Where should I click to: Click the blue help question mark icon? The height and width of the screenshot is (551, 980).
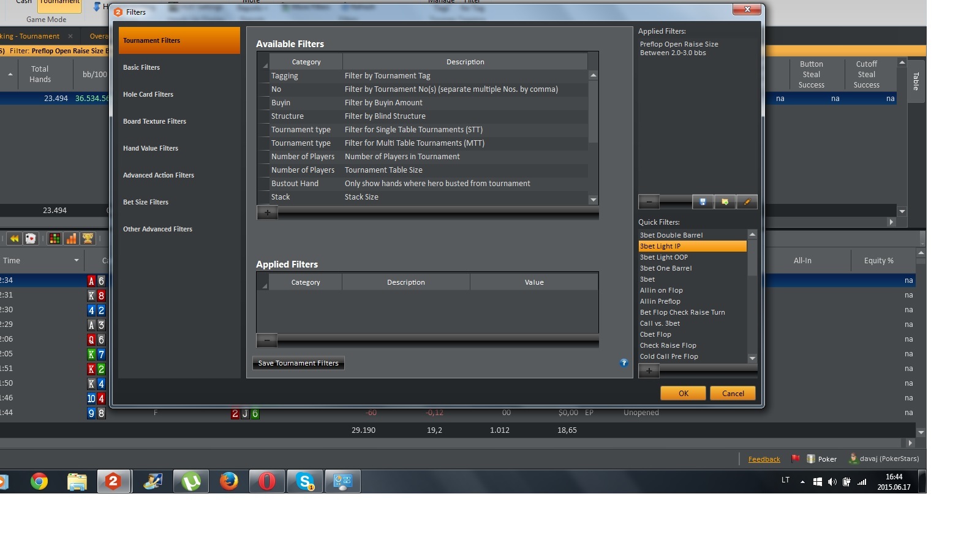624,363
